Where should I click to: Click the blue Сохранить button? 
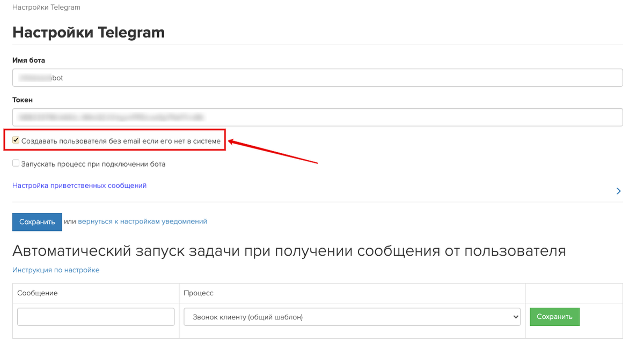pos(37,222)
